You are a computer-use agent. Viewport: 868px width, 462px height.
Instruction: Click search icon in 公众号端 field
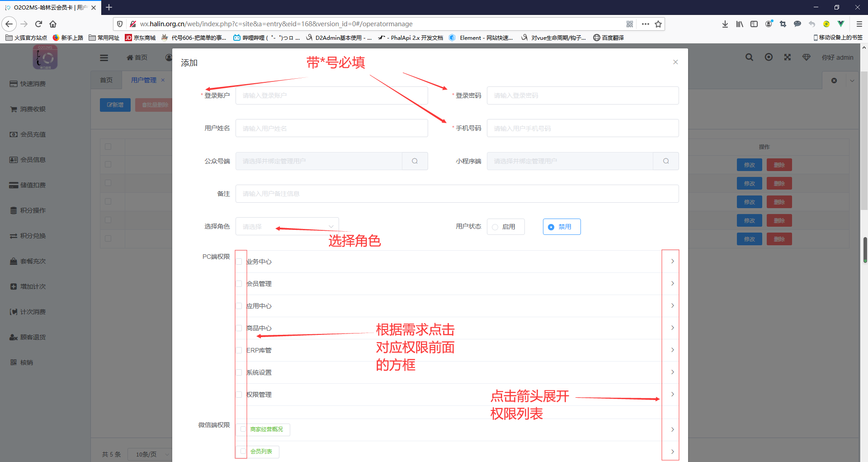tap(415, 161)
